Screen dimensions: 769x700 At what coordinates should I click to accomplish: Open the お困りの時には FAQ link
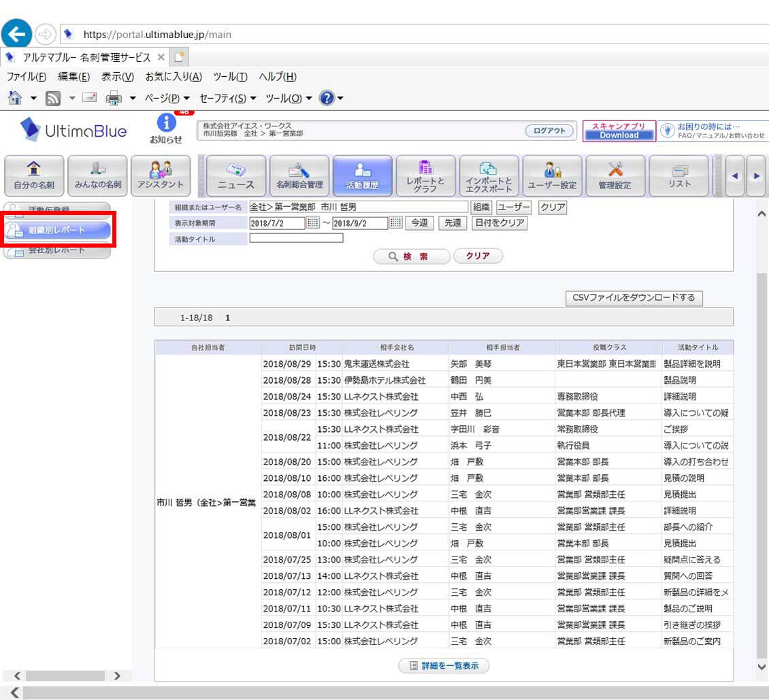[x=714, y=131]
